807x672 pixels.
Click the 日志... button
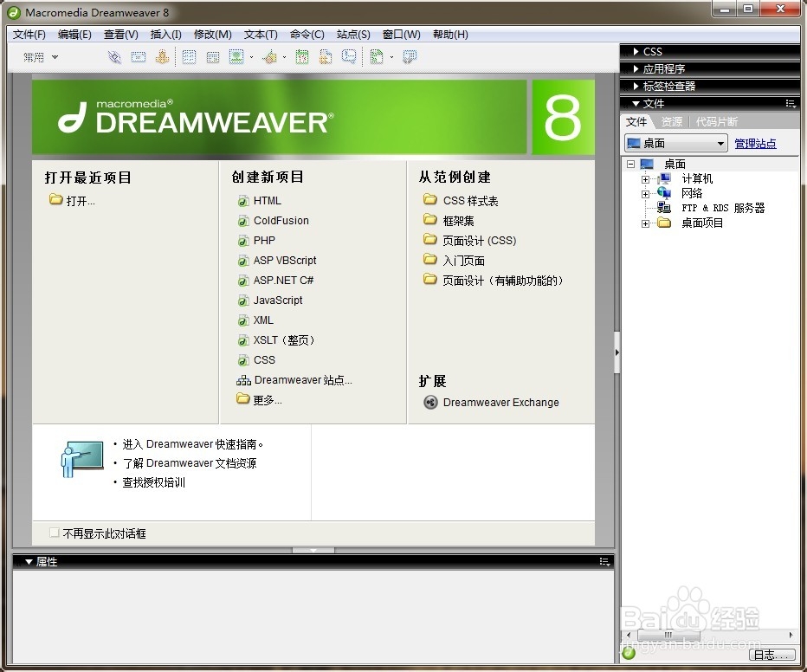pos(771,655)
